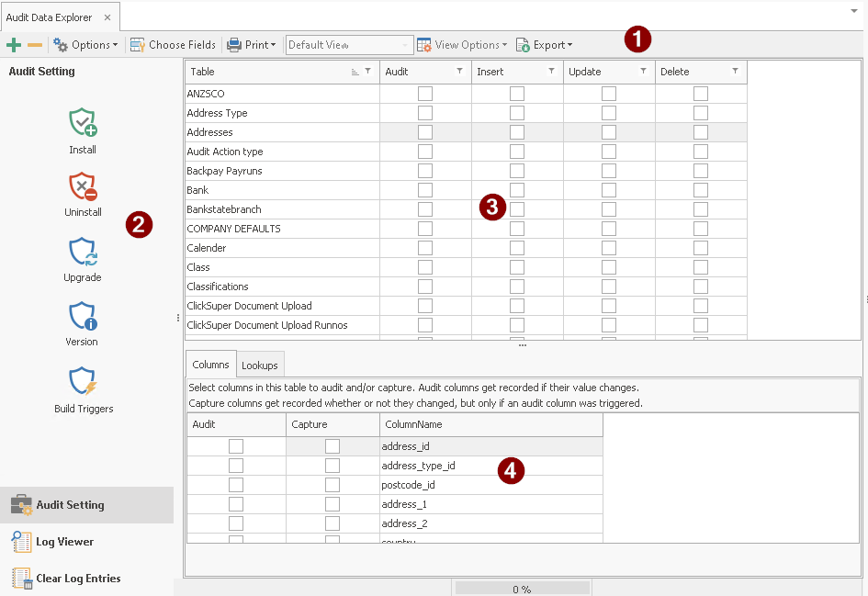Select the Audit Action type row

tap(282, 152)
